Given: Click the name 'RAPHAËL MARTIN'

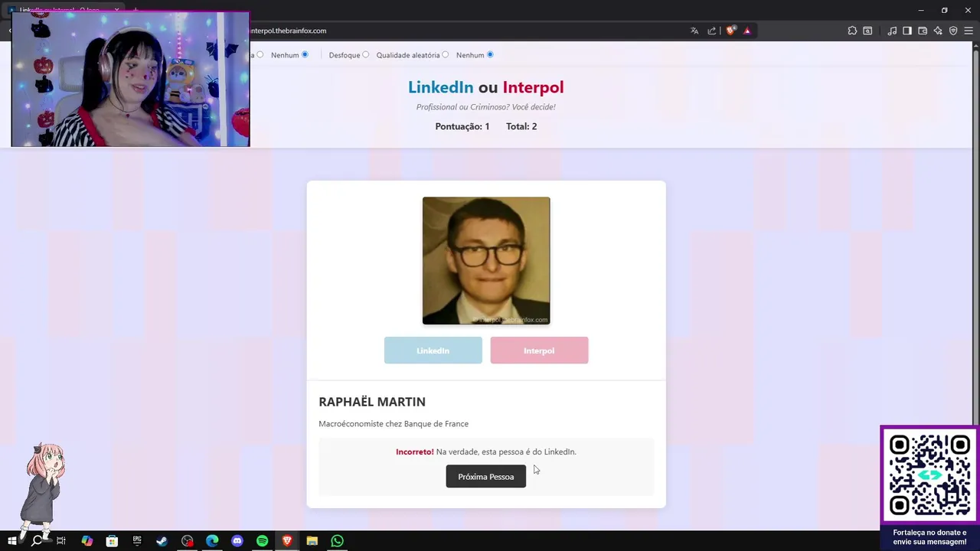Looking at the screenshot, I should pos(372,402).
